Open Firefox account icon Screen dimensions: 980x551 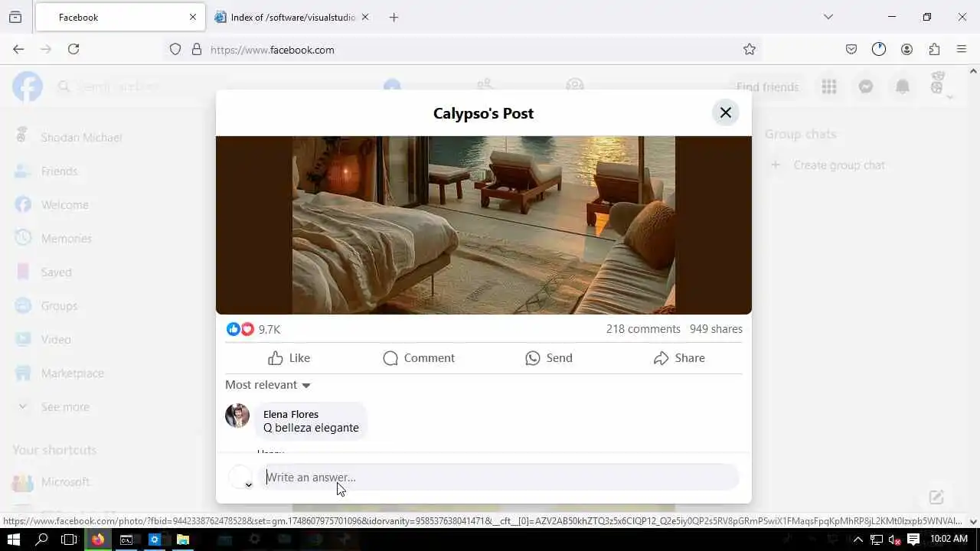(x=906, y=50)
